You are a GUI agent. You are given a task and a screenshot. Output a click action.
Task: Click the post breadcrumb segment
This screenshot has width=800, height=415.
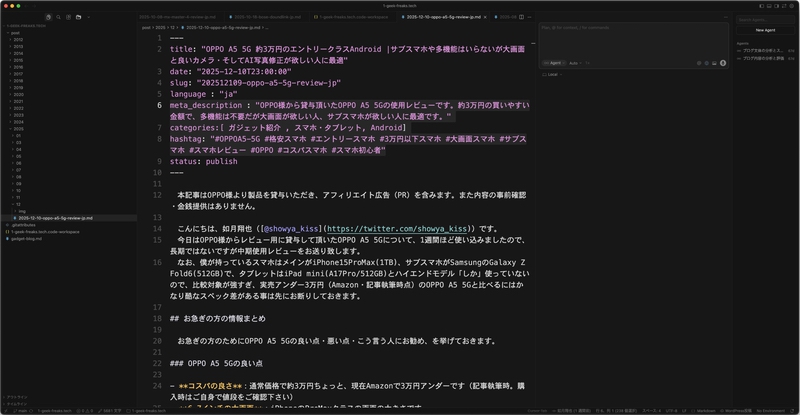[x=146, y=28]
